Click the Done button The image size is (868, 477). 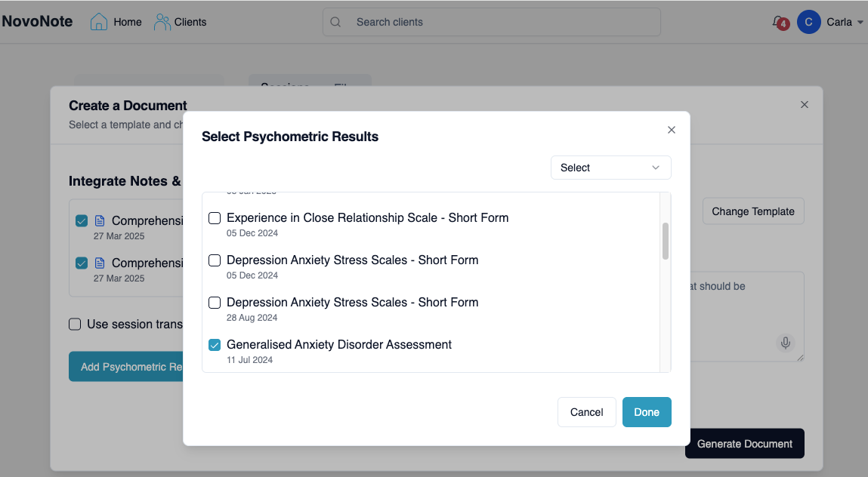tap(647, 412)
